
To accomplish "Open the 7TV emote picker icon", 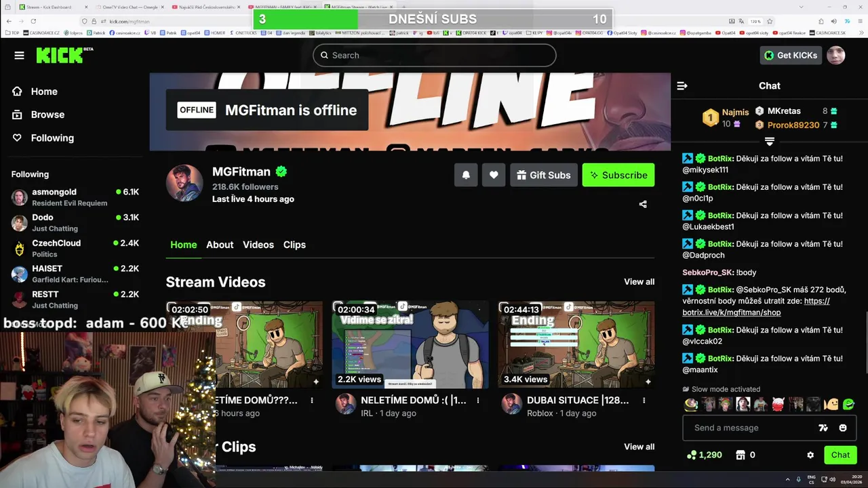I will [823, 428].
